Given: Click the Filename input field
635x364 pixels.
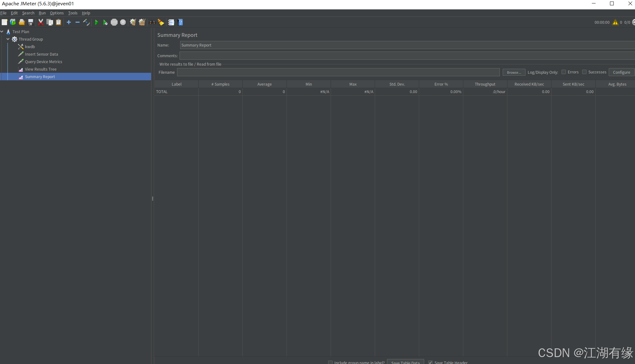Looking at the screenshot, I should point(338,72).
